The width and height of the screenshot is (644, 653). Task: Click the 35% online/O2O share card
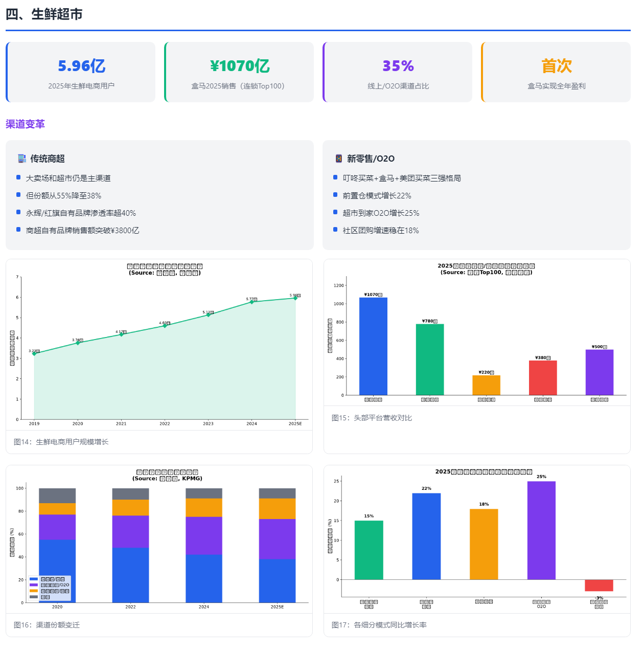pos(398,72)
